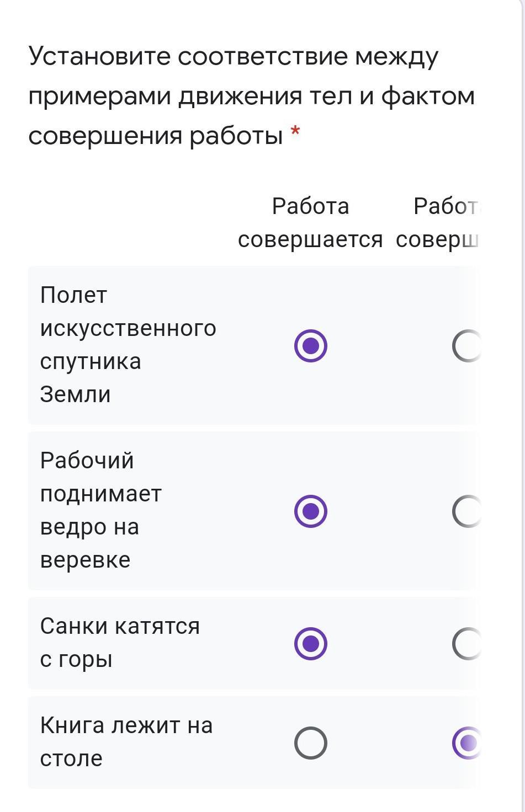Click the white space below the 'Книга лежит на столе' row
525x812 pixels.
click(254, 800)
